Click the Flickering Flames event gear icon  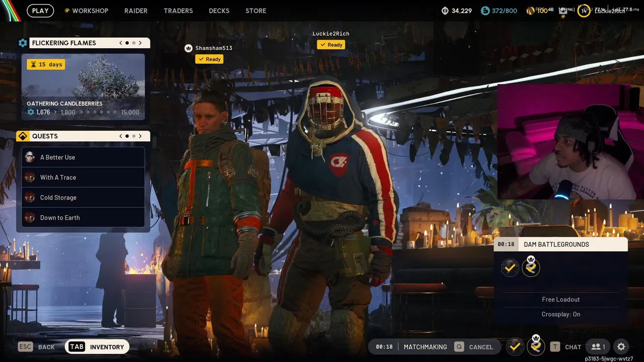click(23, 43)
